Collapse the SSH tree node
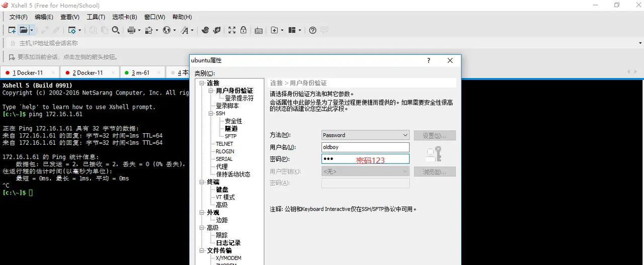Image resolution: width=644 pixels, height=265 pixels. coord(211,113)
